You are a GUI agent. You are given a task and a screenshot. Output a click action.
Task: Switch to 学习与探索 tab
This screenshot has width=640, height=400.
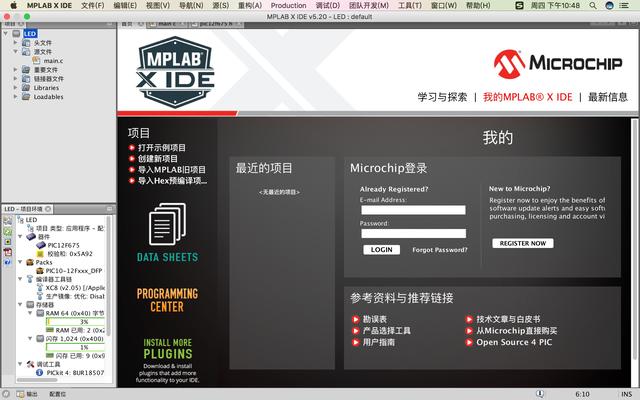point(442,97)
